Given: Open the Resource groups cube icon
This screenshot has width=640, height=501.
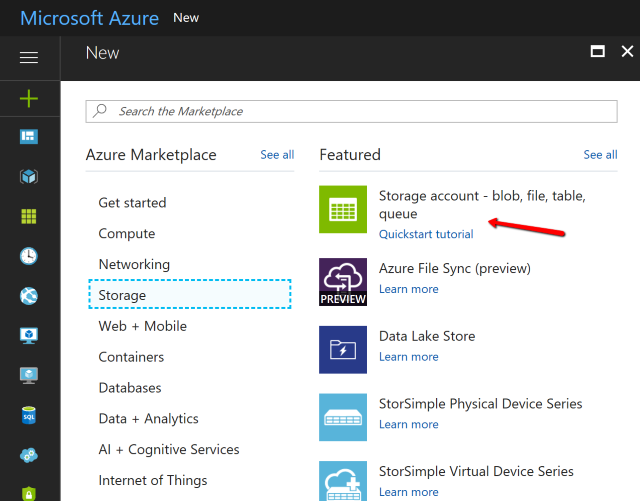Looking at the screenshot, I should click(29, 176).
